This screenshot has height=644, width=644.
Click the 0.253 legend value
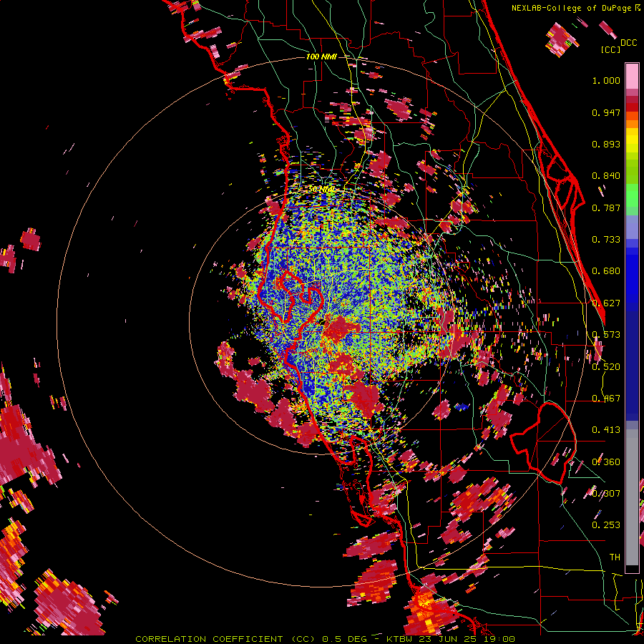click(606, 525)
